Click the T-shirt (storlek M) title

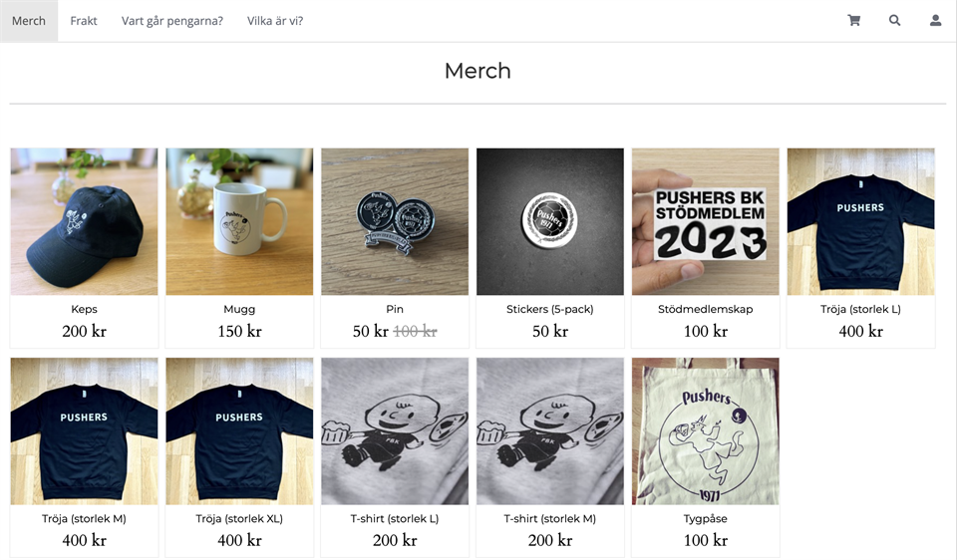(x=550, y=518)
